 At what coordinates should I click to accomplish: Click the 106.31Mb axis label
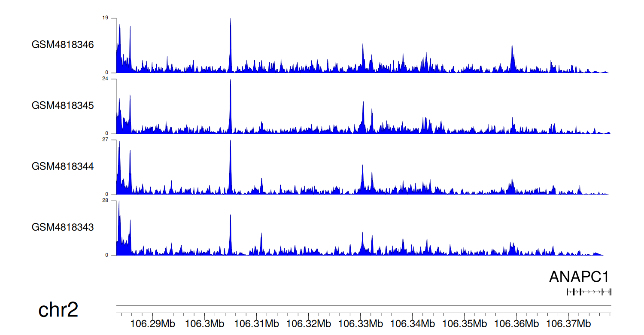tap(257, 323)
